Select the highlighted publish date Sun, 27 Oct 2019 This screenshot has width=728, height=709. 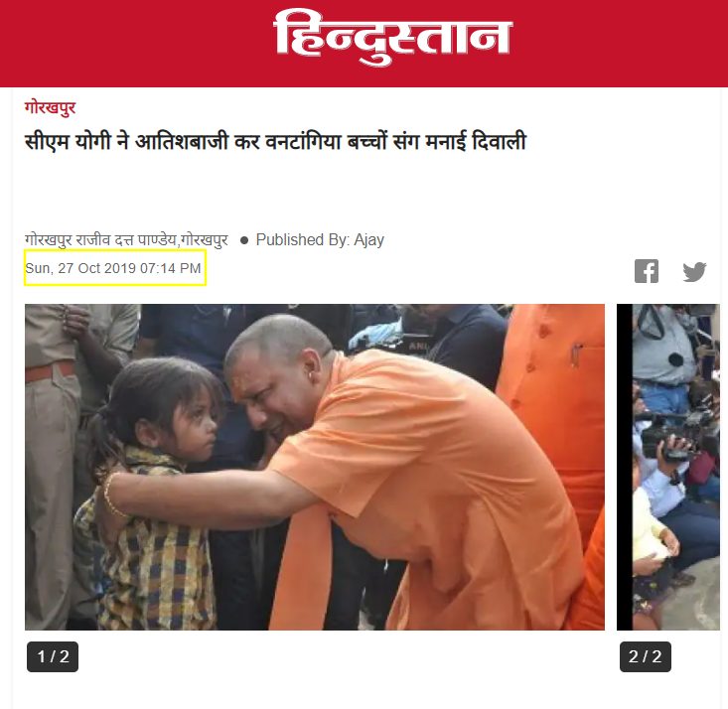point(113,268)
